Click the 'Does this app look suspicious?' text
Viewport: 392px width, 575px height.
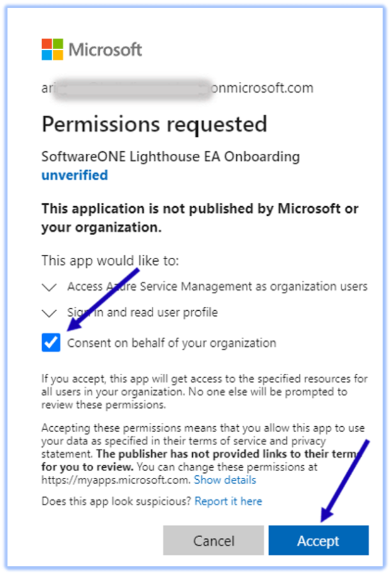click(117, 501)
